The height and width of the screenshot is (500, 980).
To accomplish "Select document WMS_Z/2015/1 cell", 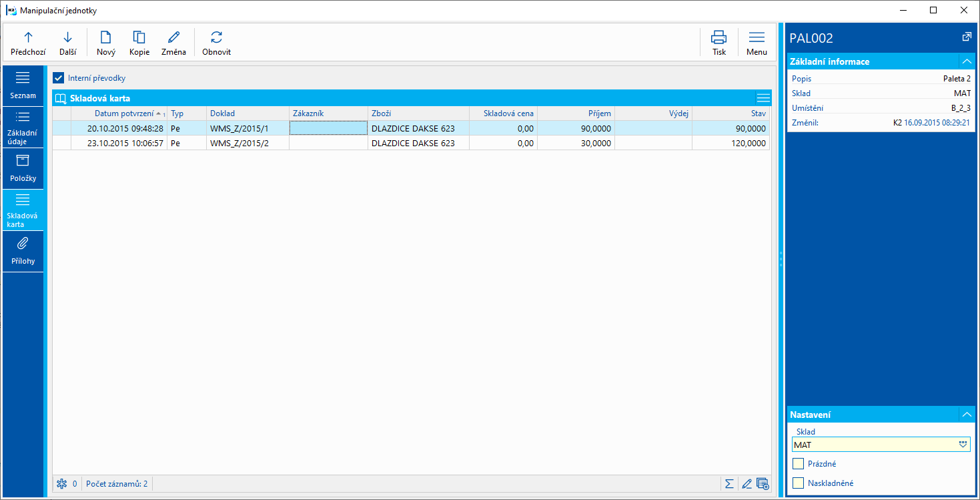I will click(x=248, y=128).
